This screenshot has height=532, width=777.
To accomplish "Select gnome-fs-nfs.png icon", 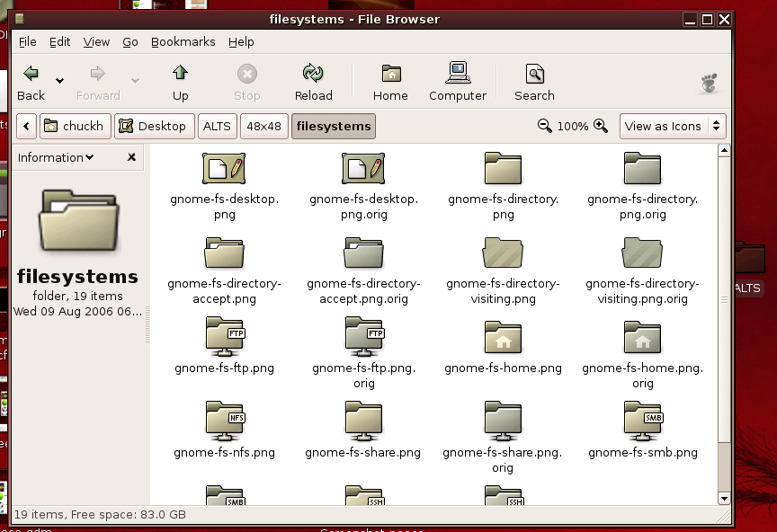I will click(225, 421).
